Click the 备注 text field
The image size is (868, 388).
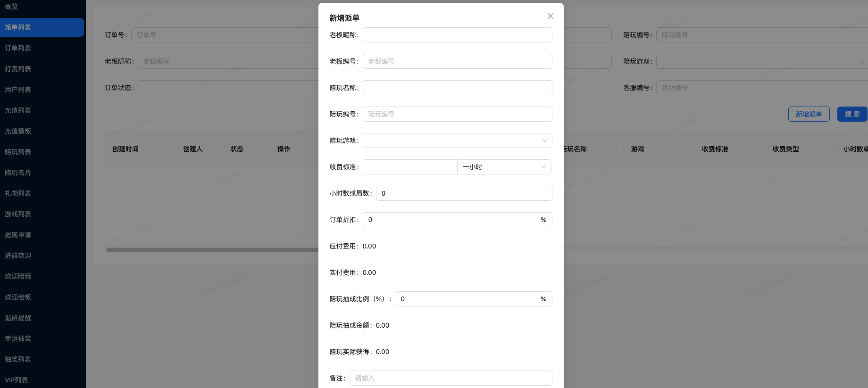pos(451,378)
